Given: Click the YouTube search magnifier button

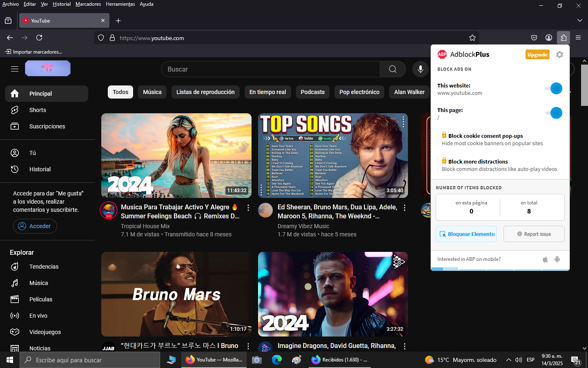Looking at the screenshot, I should coord(392,69).
